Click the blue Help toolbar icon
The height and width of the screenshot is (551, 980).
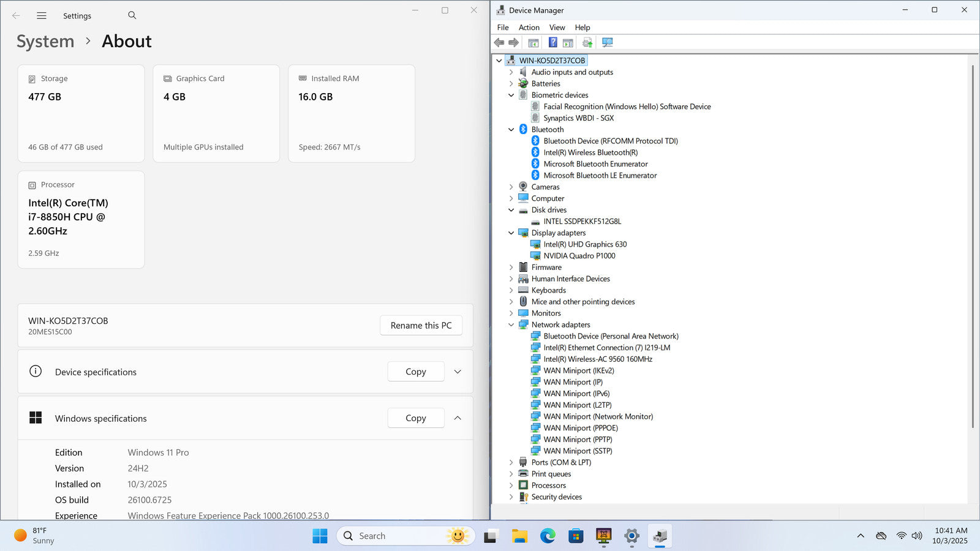click(x=552, y=42)
